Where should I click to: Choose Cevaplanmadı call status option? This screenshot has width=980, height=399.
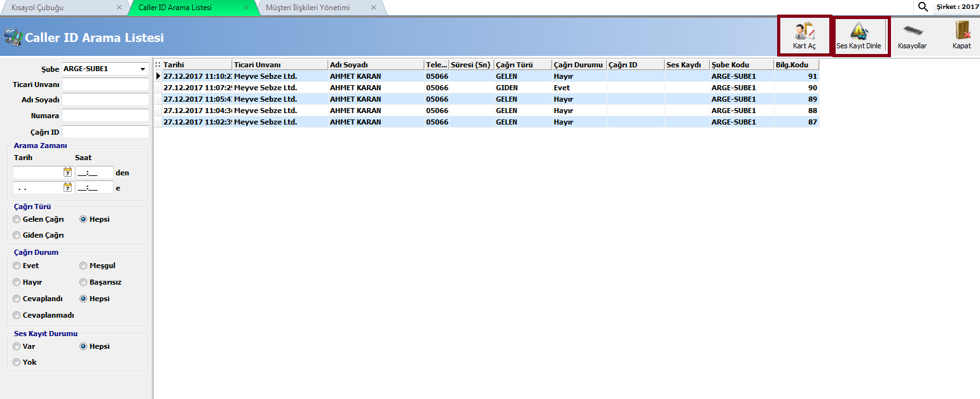17,315
